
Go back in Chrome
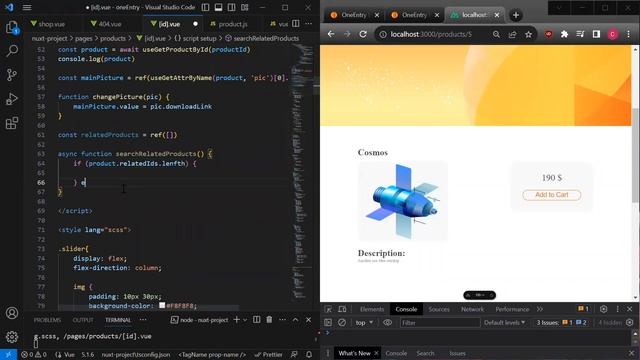coord(331,34)
